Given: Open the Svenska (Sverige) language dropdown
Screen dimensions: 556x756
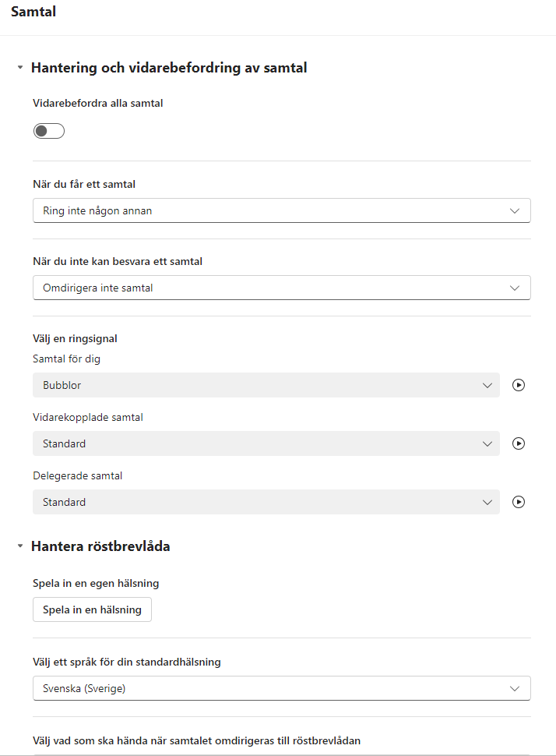Looking at the screenshot, I should pyautogui.click(x=282, y=688).
